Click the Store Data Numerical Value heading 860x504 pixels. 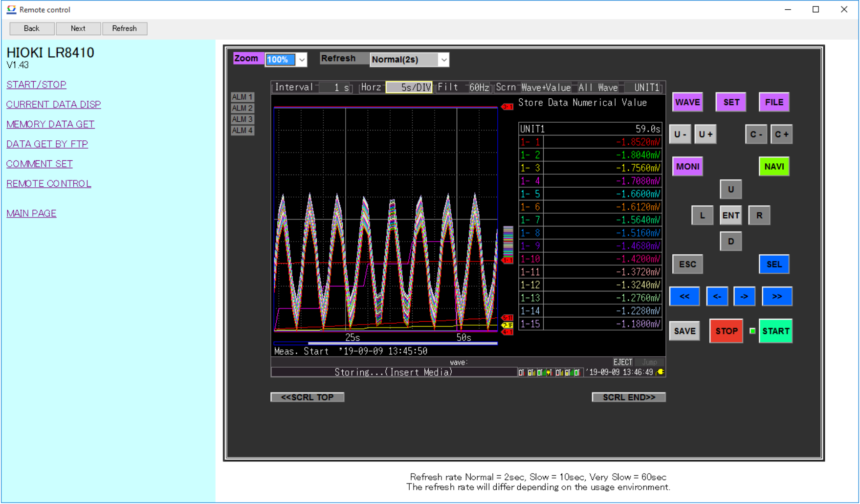coord(582,103)
